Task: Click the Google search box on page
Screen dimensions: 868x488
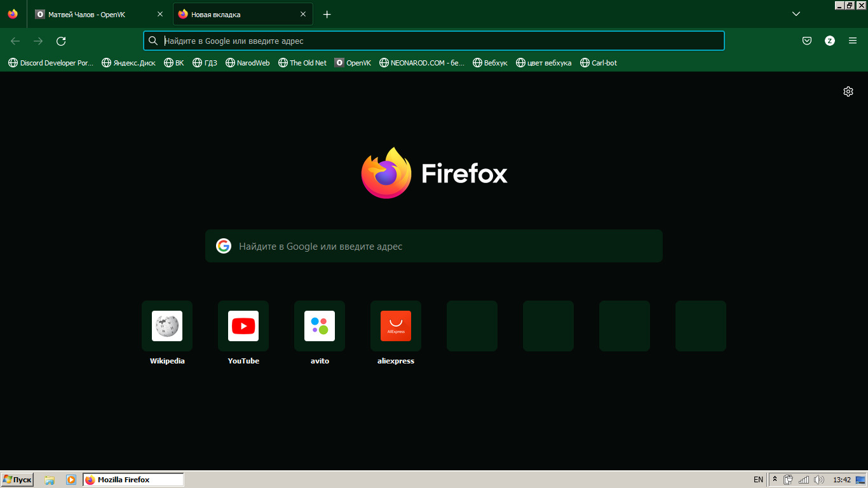Action: coord(433,247)
